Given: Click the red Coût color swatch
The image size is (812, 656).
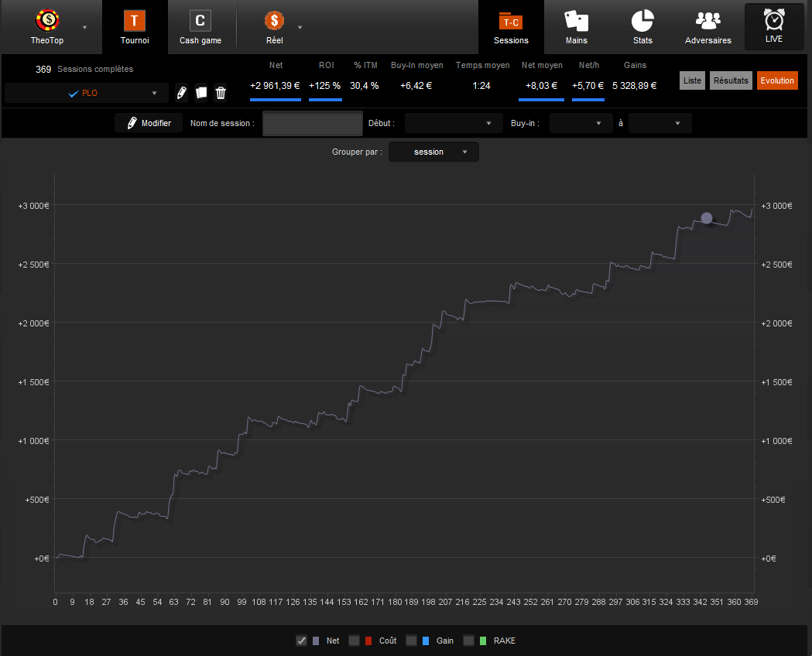Looking at the screenshot, I should coord(368,641).
